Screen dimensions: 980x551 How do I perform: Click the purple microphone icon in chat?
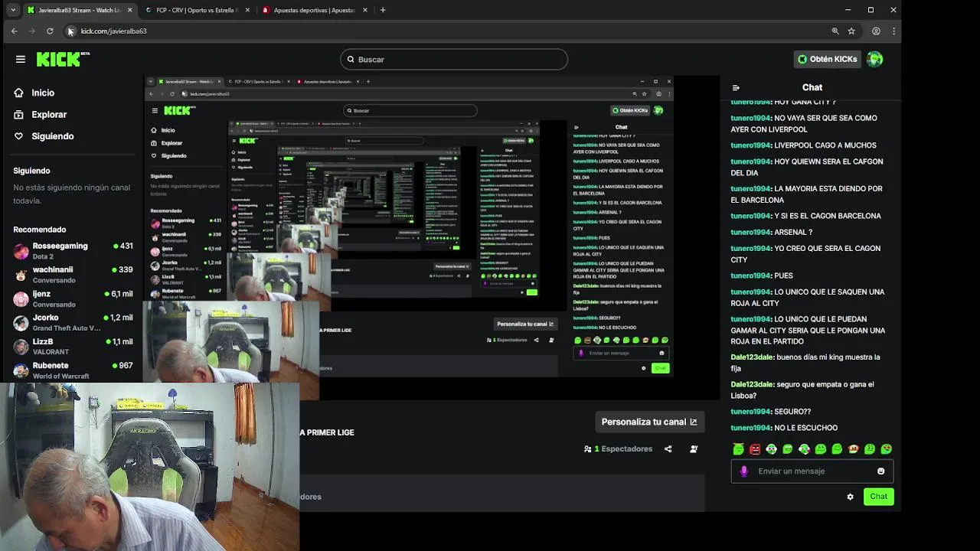pyautogui.click(x=743, y=471)
